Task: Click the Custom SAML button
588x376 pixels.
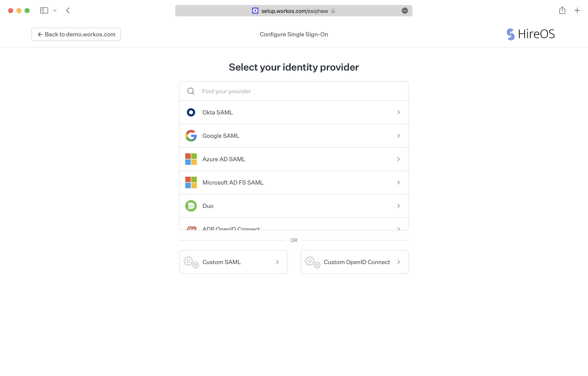Action: (233, 262)
